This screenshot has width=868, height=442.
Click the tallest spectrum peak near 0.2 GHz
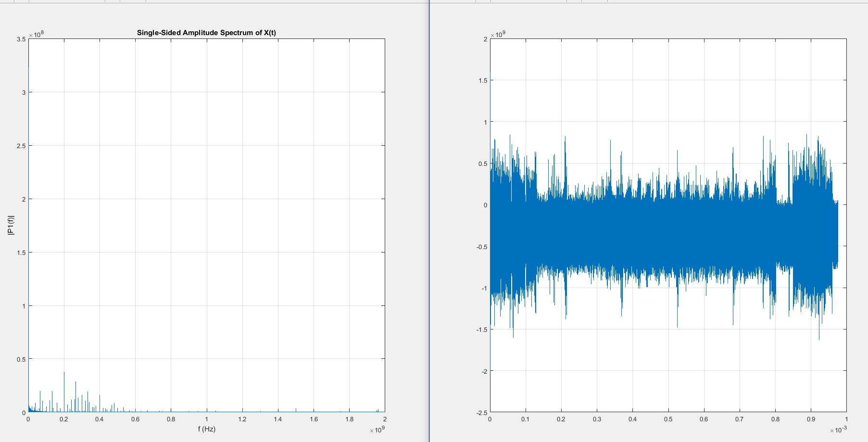pyautogui.click(x=64, y=392)
